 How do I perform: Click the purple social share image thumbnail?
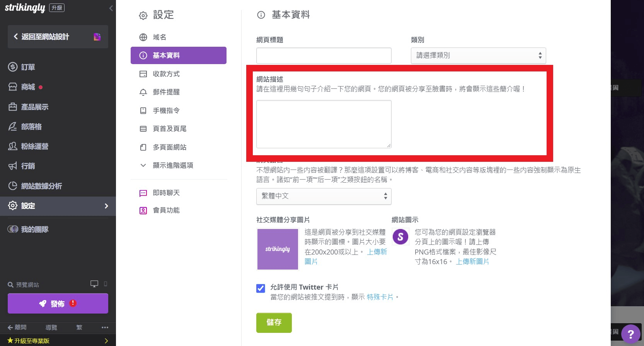click(x=278, y=249)
